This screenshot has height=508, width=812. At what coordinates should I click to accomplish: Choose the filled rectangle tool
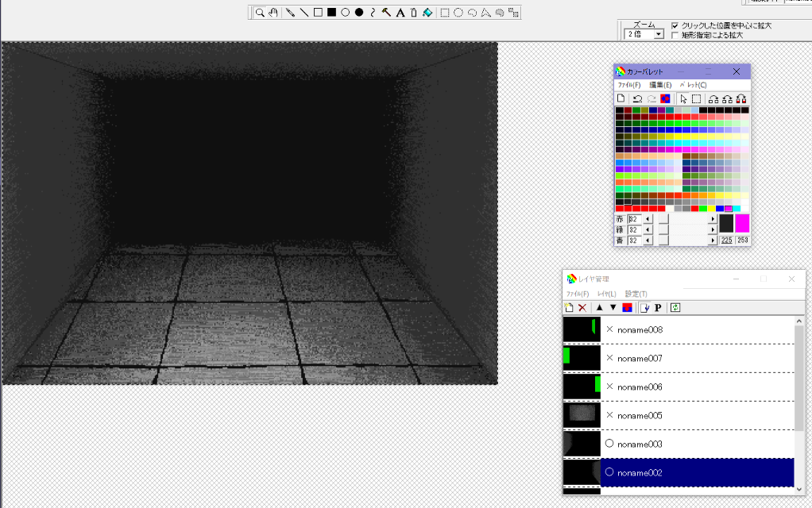pos(331,13)
